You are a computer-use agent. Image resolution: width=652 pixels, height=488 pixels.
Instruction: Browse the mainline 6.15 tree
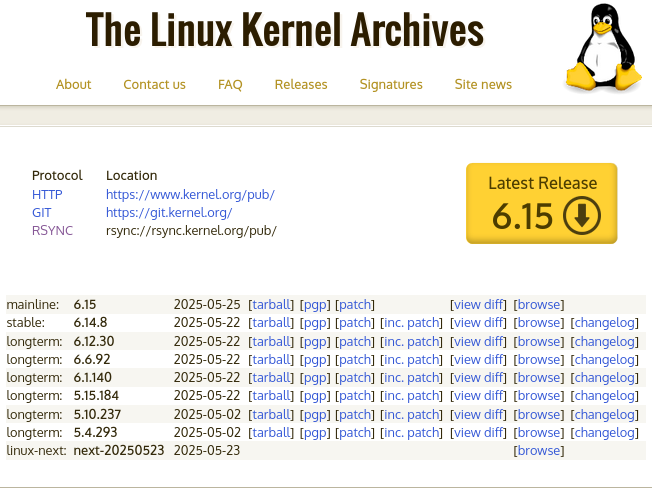[539, 305]
